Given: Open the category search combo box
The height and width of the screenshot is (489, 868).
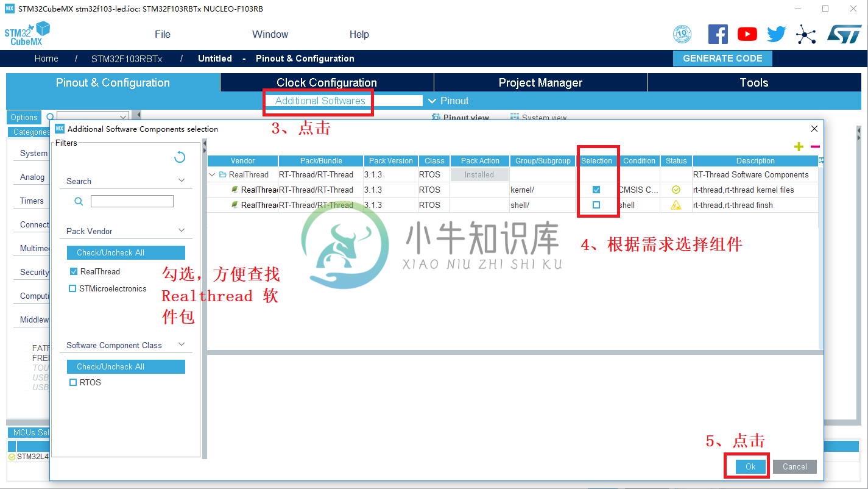Looking at the screenshot, I should [x=93, y=116].
